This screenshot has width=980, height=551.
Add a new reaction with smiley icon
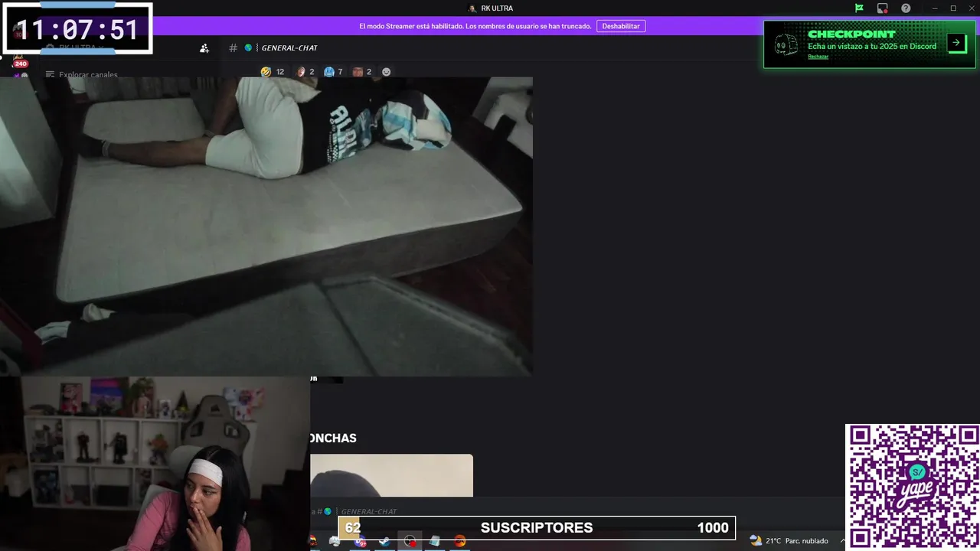[386, 72]
